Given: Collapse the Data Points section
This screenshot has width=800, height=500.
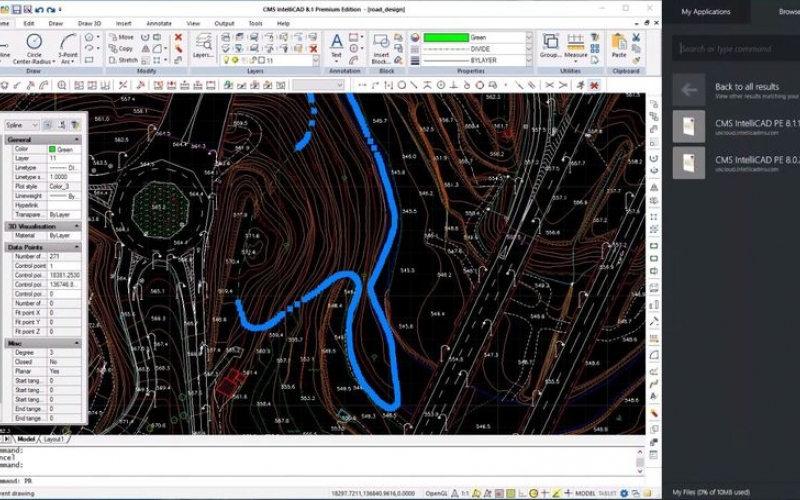Looking at the screenshot, I should pyautogui.click(x=77, y=247).
